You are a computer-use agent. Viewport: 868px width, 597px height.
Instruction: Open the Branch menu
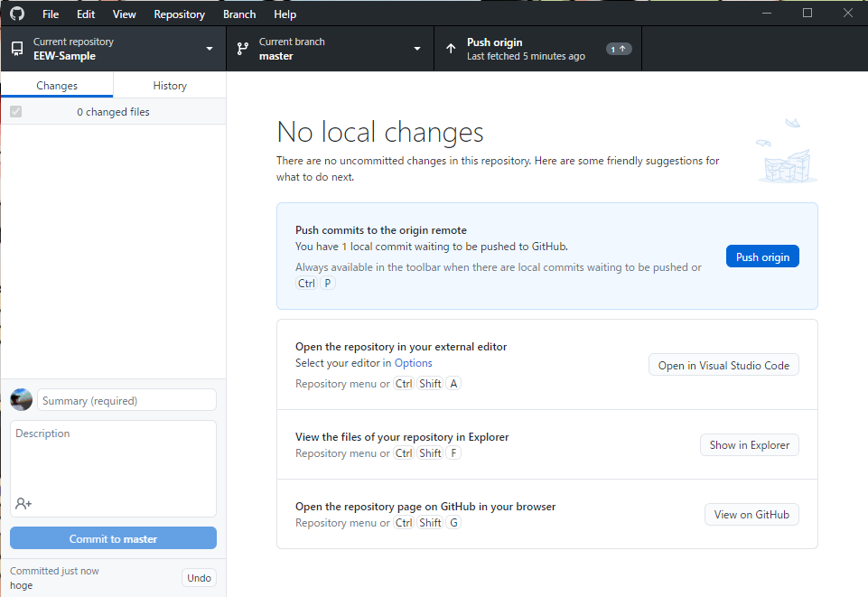[239, 14]
